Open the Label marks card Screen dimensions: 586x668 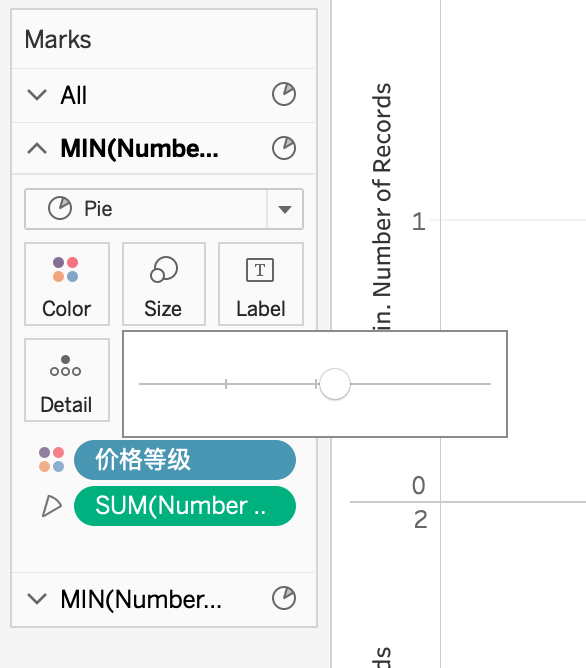pyautogui.click(x=261, y=284)
